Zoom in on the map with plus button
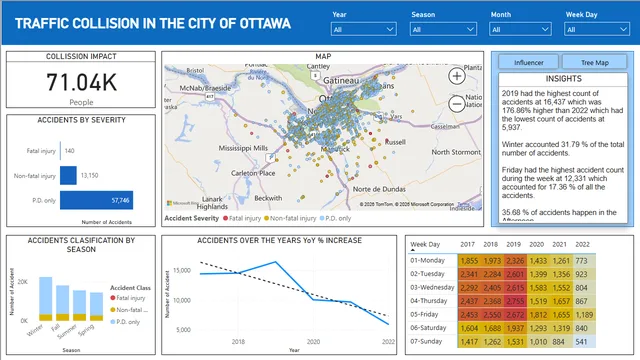Image resolution: width=640 pixels, height=360 pixels. [457, 76]
